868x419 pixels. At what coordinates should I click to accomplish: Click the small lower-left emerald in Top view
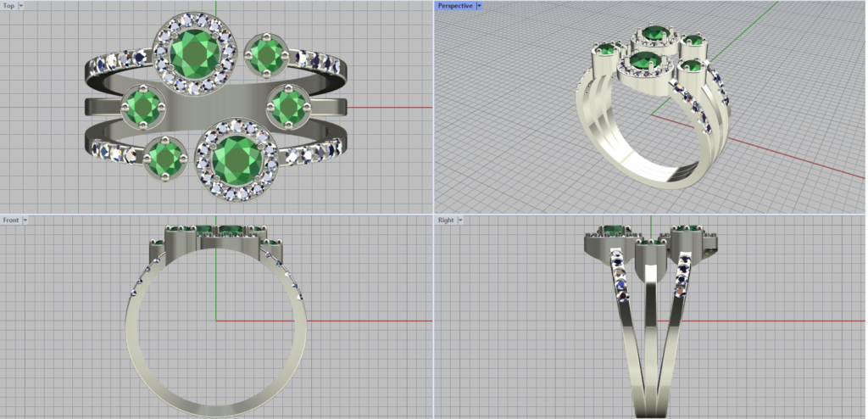tap(164, 158)
